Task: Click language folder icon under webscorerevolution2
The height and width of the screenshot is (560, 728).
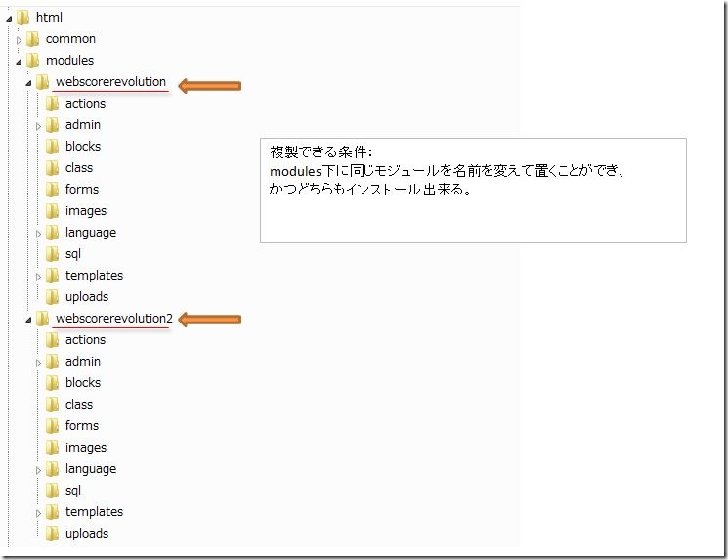Action: (52, 469)
